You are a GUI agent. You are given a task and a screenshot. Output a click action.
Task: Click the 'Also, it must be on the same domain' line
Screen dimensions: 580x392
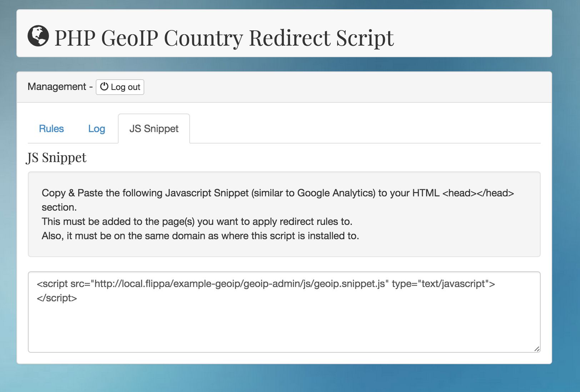pos(200,236)
